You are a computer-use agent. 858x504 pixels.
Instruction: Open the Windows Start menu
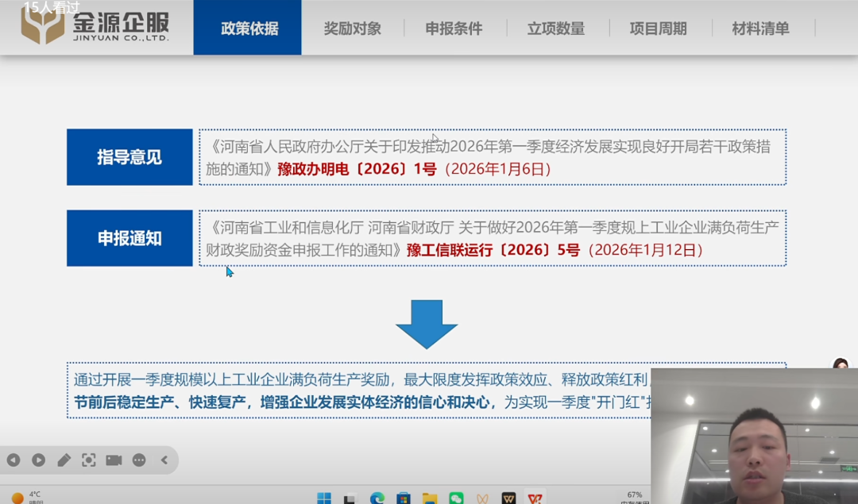324,498
